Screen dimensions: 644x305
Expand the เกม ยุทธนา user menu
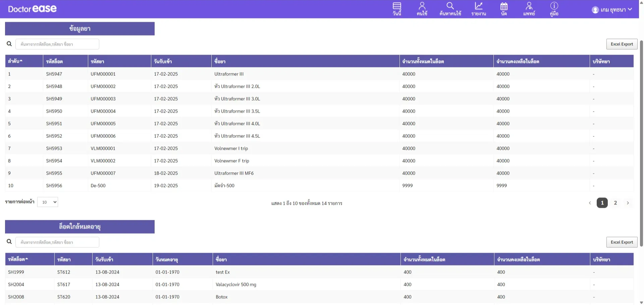612,10
